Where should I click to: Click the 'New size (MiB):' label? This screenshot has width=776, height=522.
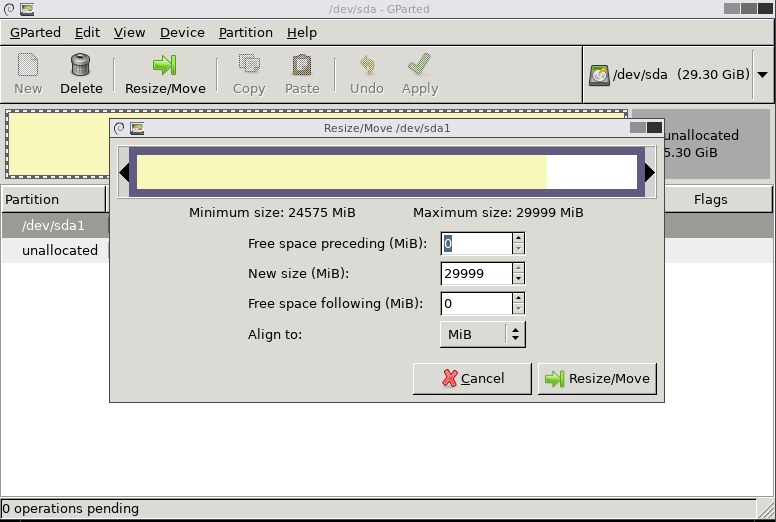(x=298, y=274)
